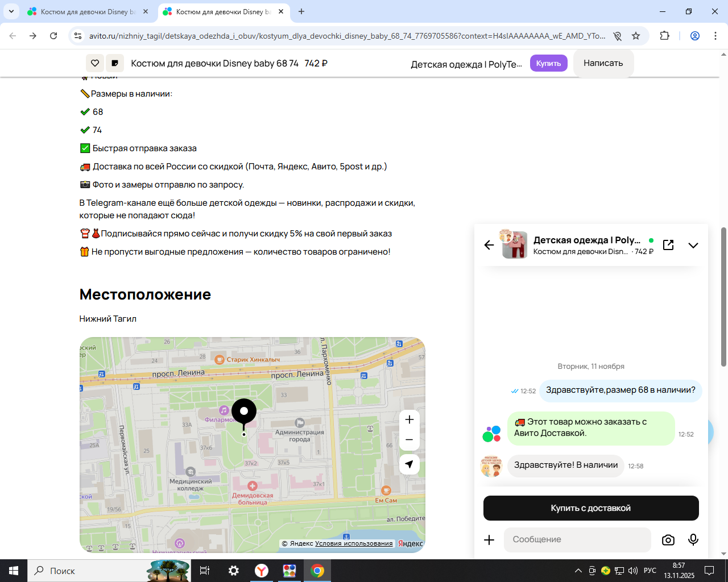Zoom out on the map

409,440
